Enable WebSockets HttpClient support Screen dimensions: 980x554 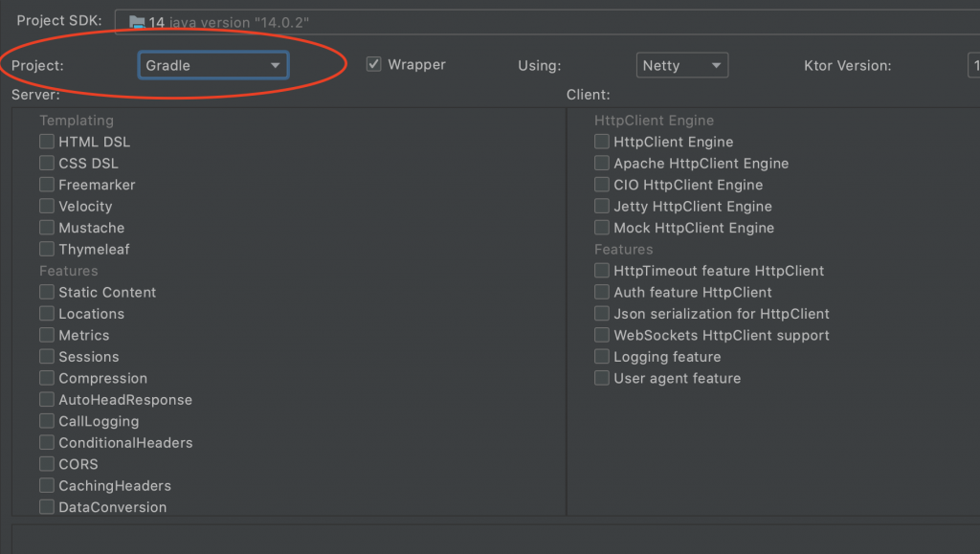click(602, 336)
